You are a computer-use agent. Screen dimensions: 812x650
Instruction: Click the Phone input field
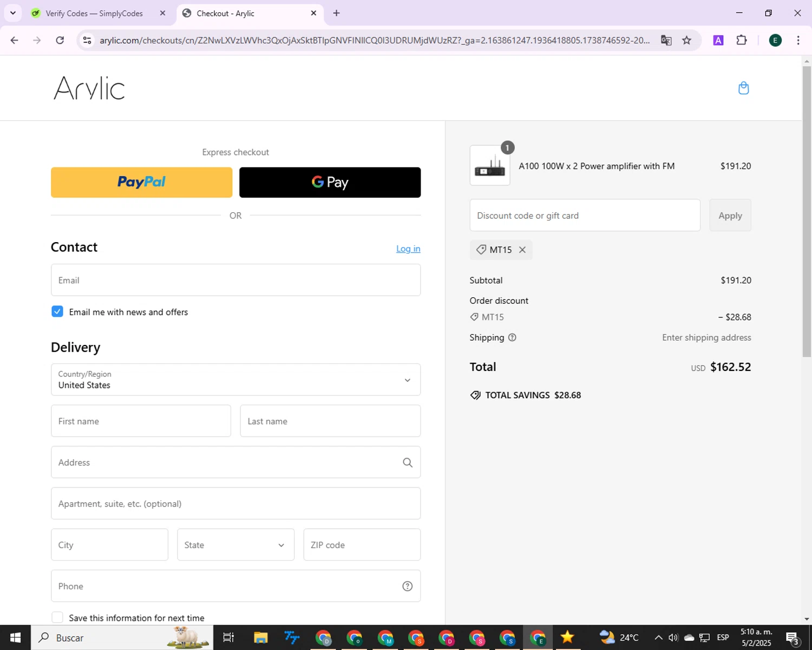tap(235, 586)
